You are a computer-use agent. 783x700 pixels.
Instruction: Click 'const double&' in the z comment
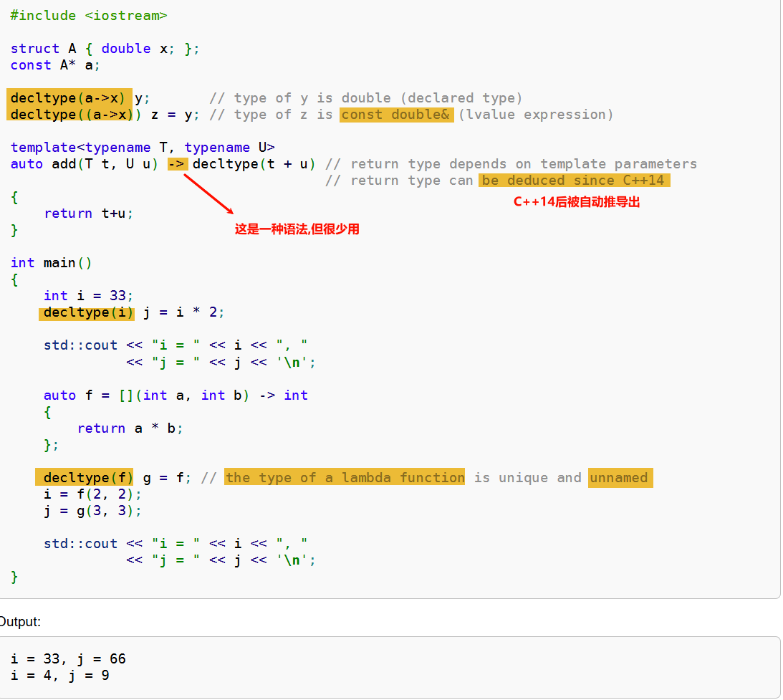(396, 115)
